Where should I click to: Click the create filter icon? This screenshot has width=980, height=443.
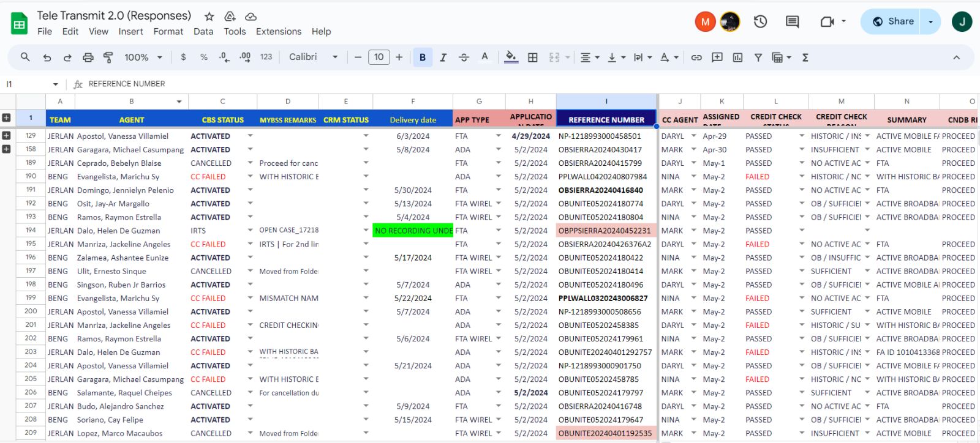click(x=758, y=58)
